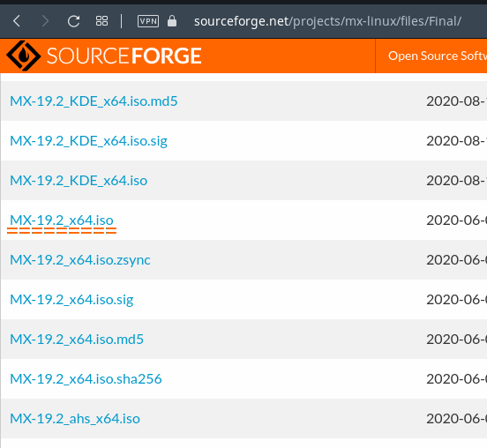The image size is (487, 448).
Task: Open the speed dial grid icon
Action: [x=101, y=21]
